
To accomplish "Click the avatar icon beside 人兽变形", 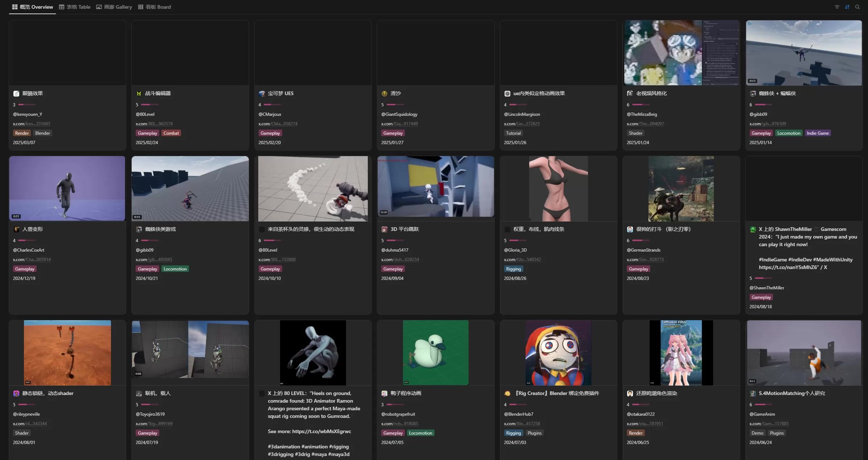I will tap(16, 229).
